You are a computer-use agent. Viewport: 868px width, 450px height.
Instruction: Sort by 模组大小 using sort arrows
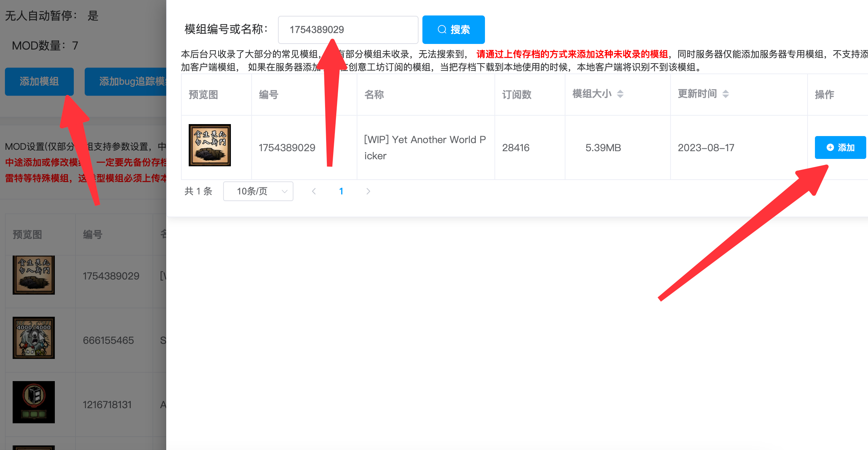[x=620, y=94]
